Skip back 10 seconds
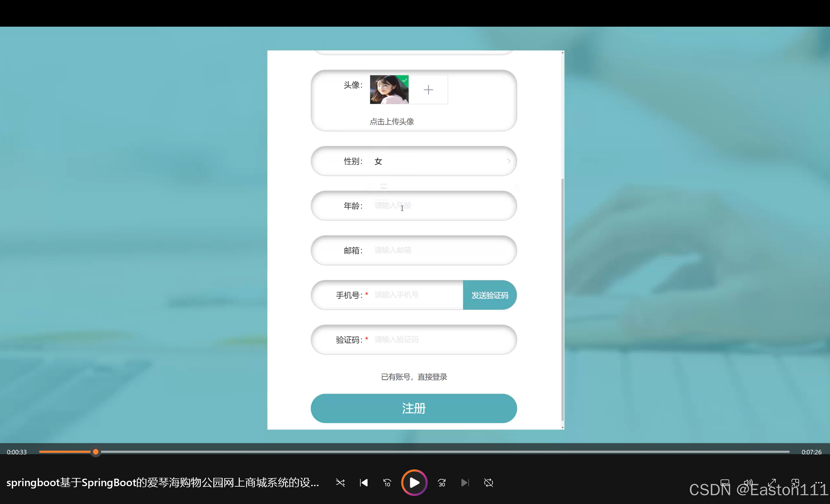The image size is (830, 504). pyautogui.click(x=387, y=483)
